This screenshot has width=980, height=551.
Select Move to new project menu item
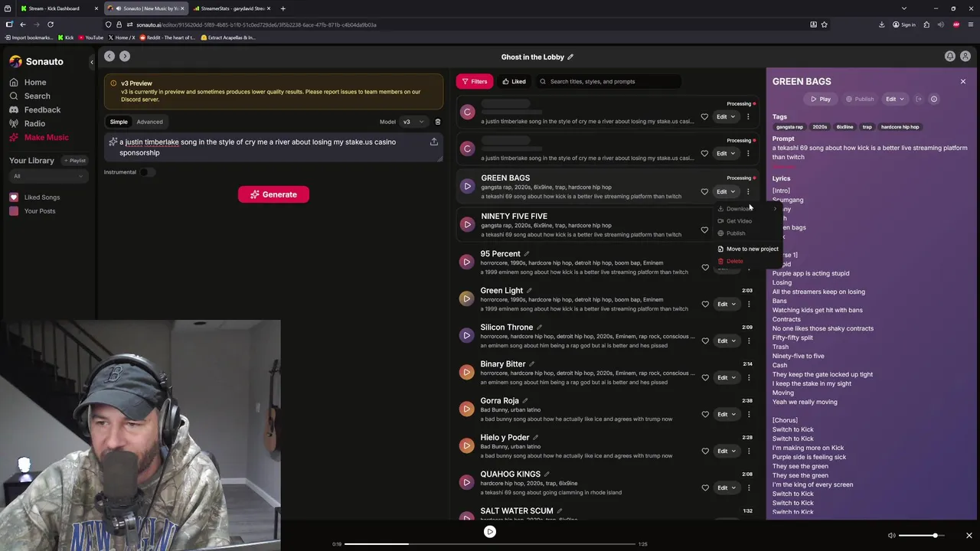[748, 249]
